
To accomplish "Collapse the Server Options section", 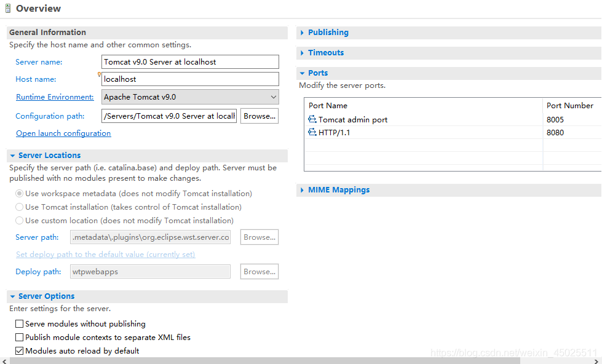I will point(13,296).
